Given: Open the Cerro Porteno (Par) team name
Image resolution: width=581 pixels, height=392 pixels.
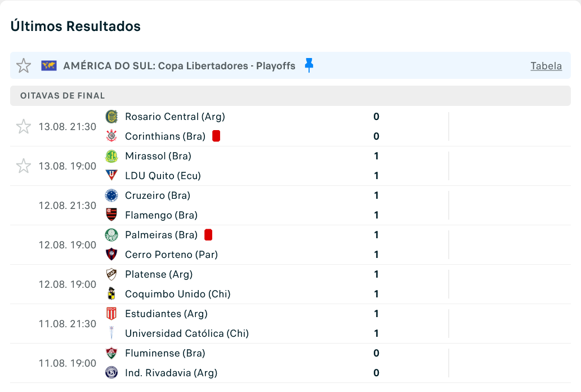Looking at the screenshot, I should [171, 255].
